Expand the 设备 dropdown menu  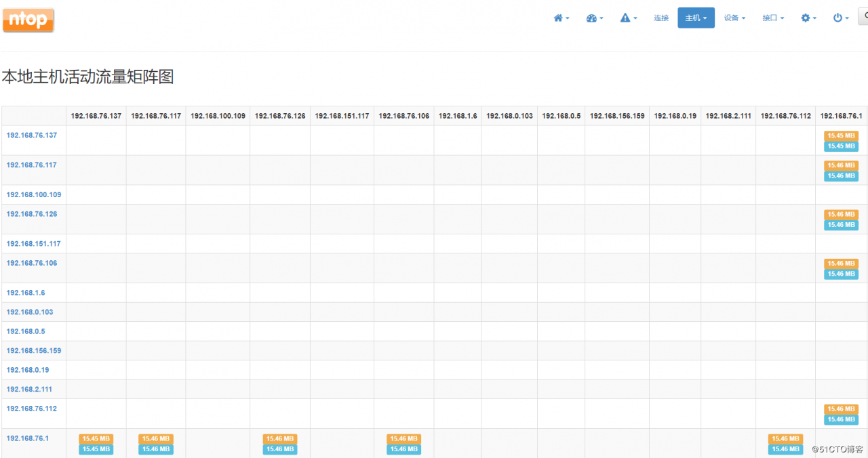pos(734,18)
